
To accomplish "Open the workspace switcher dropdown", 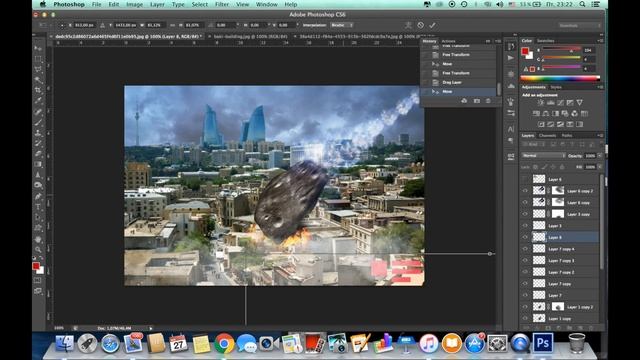I will [580, 25].
